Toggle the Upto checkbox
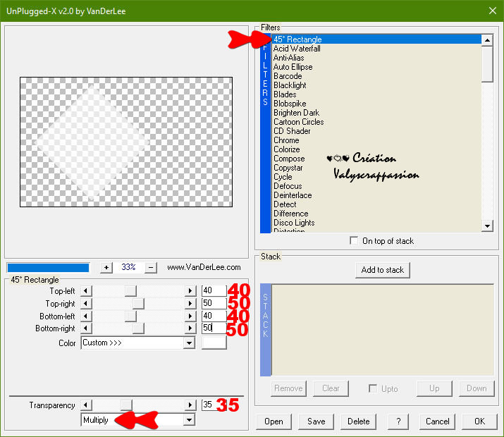Screen dimensions: 504x437 click(373, 388)
